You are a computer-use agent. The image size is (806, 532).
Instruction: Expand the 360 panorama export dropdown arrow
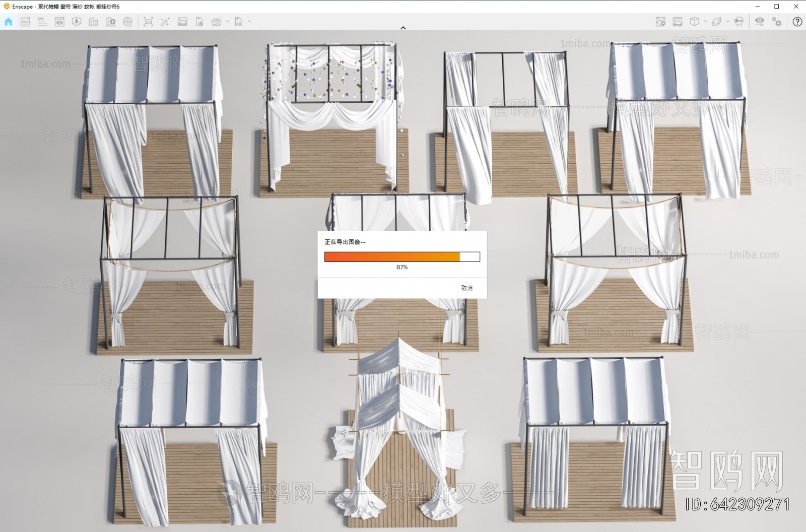(228, 22)
